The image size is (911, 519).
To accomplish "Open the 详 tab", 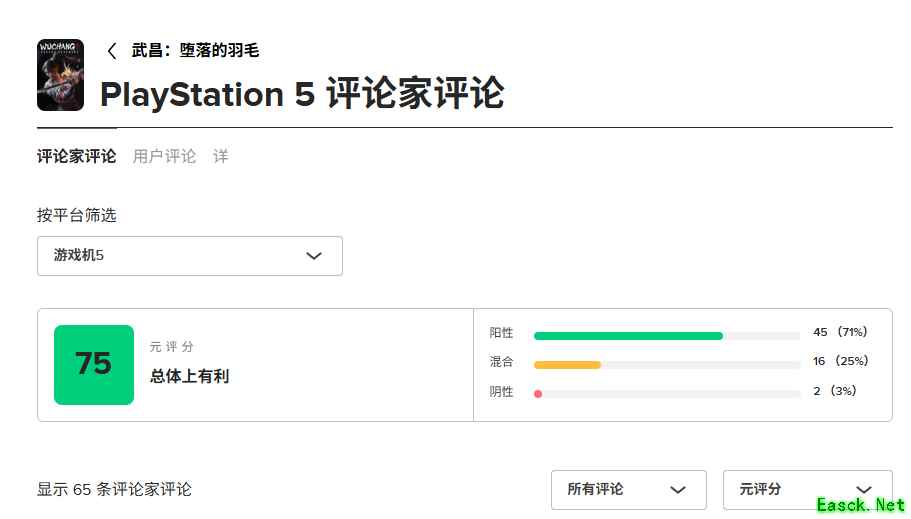I will point(220,156).
